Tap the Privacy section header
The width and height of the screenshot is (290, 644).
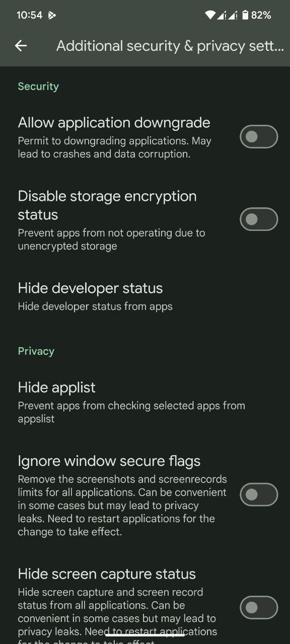36,351
